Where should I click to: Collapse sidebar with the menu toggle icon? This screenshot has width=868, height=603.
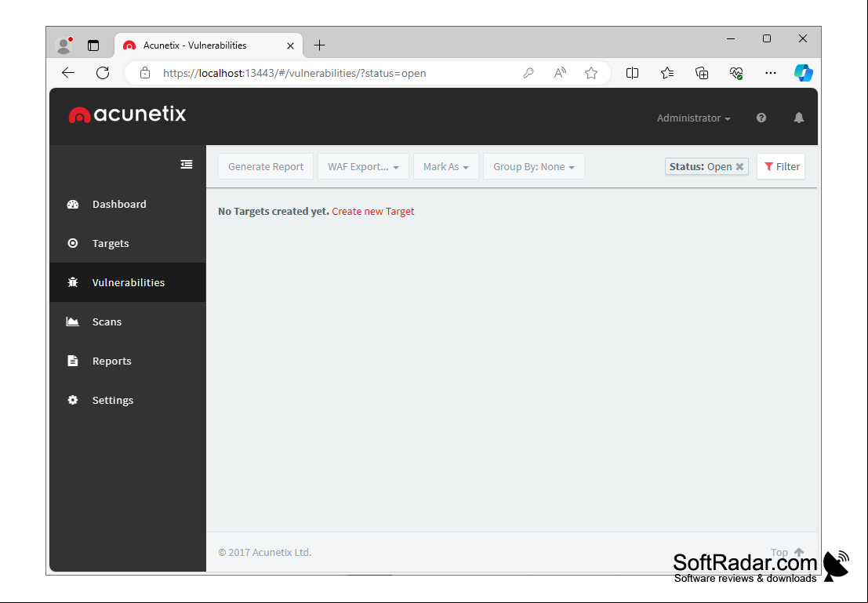187,165
